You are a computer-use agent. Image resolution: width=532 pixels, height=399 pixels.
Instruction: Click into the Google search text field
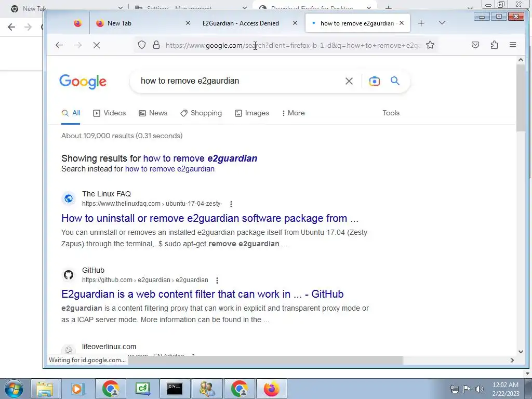(237, 81)
